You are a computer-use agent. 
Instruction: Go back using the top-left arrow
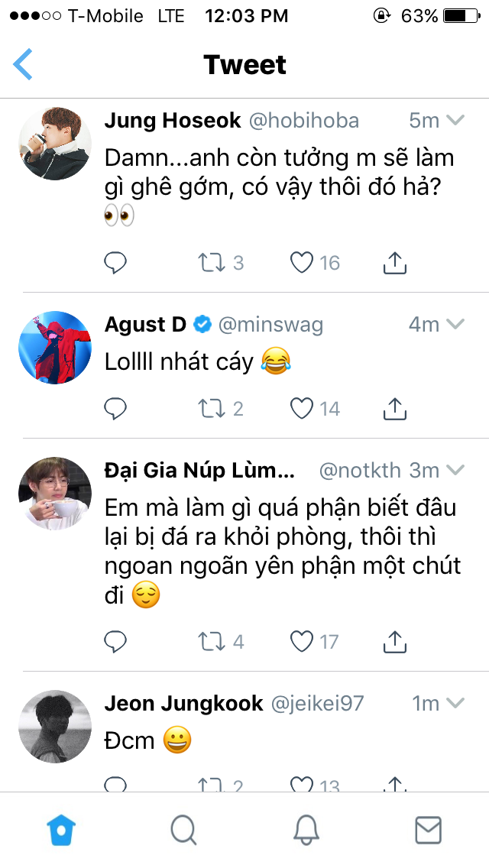click(x=24, y=64)
